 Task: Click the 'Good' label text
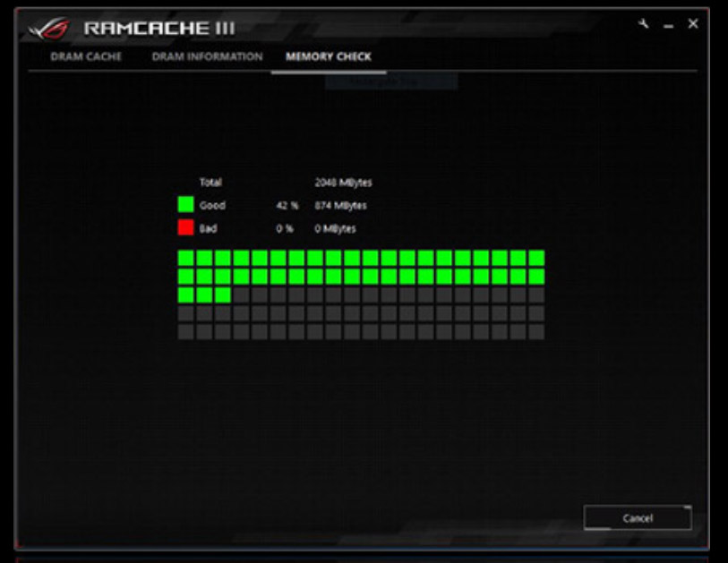(212, 205)
